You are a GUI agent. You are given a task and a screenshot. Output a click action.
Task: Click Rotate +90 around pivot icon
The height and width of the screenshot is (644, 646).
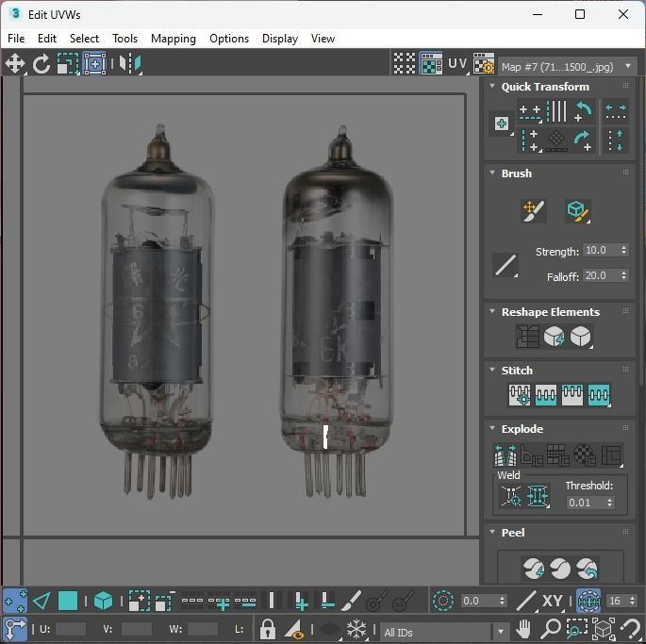coord(583,111)
